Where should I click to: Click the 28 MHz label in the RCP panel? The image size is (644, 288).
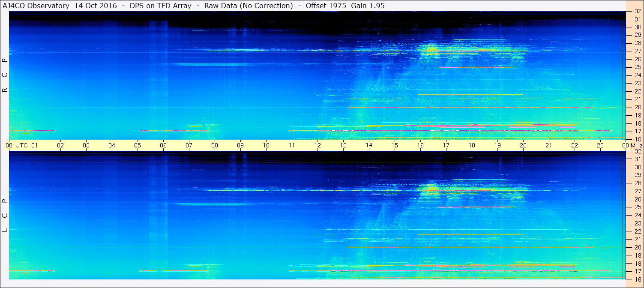[638, 43]
